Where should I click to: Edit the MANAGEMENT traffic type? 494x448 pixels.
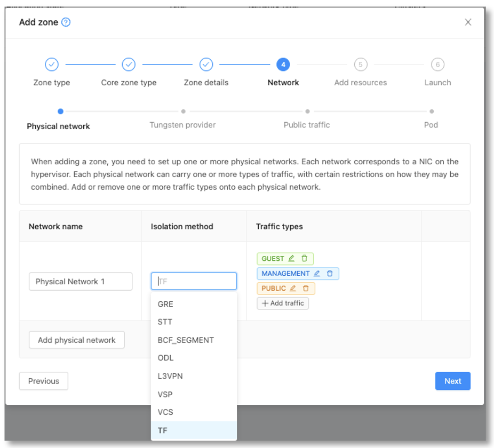tap(317, 273)
